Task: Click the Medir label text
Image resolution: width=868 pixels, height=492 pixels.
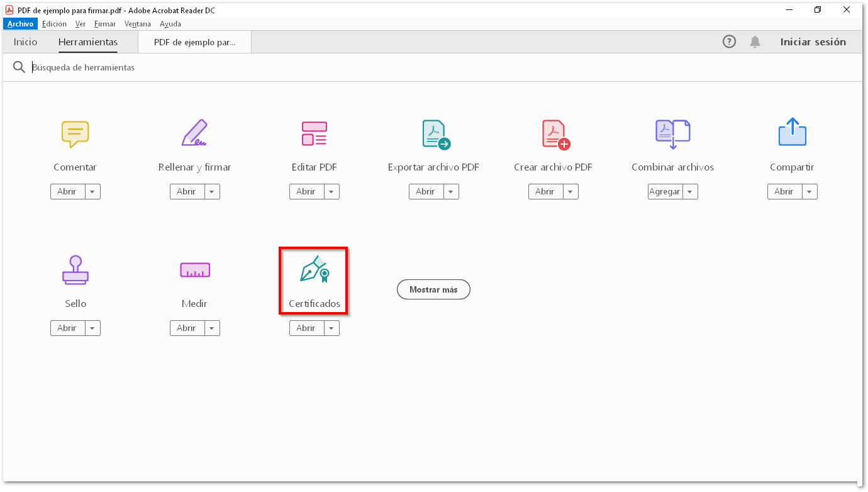Action: pyautogui.click(x=194, y=304)
